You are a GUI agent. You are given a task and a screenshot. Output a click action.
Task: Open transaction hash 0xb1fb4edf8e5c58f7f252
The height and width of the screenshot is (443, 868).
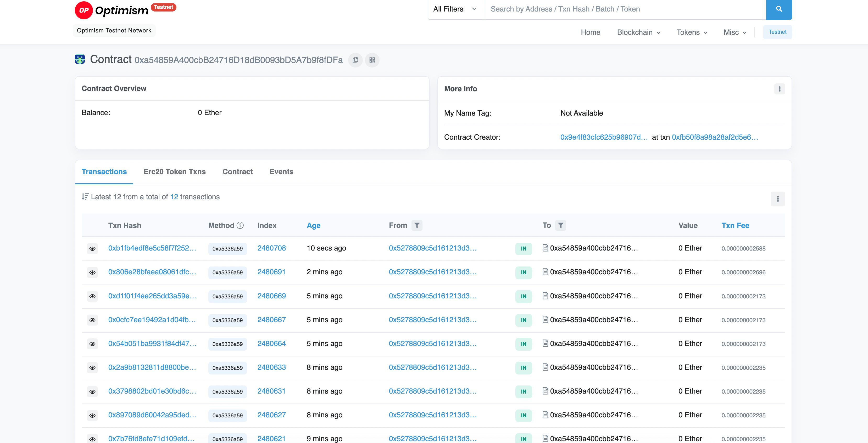click(x=152, y=248)
